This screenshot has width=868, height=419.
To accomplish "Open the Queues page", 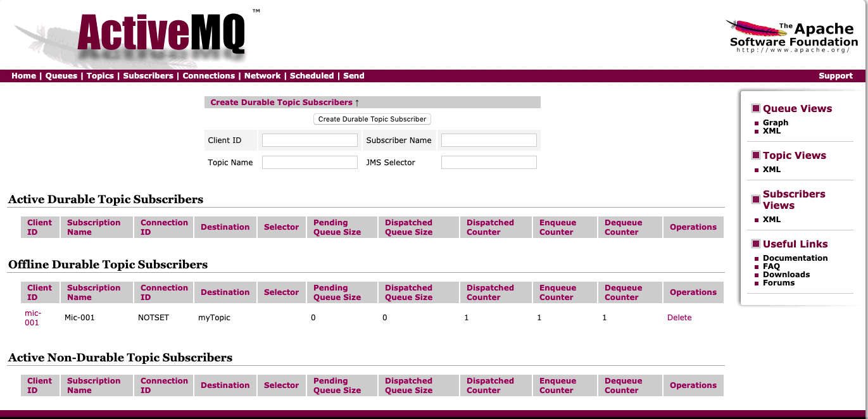I will click(x=61, y=75).
